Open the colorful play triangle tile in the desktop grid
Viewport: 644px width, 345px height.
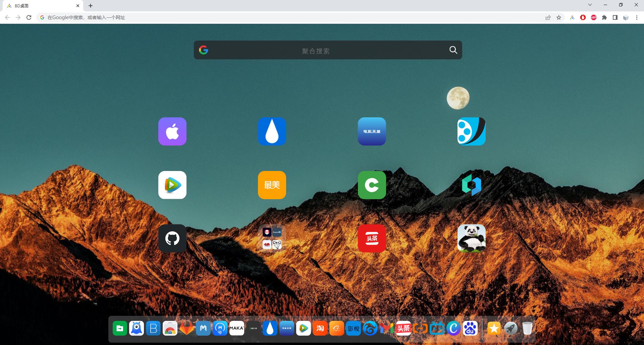coord(172,185)
